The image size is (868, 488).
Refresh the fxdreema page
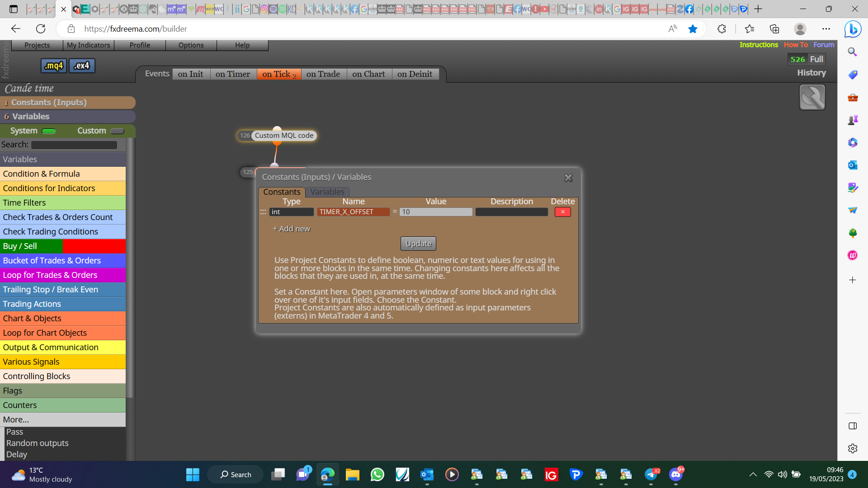coord(41,29)
